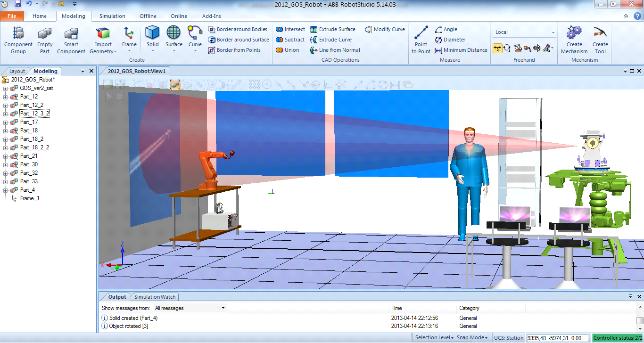Image resolution: width=644 pixels, height=343 pixels.
Task: Select the Minimum Distance measure
Action: point(461,50)
